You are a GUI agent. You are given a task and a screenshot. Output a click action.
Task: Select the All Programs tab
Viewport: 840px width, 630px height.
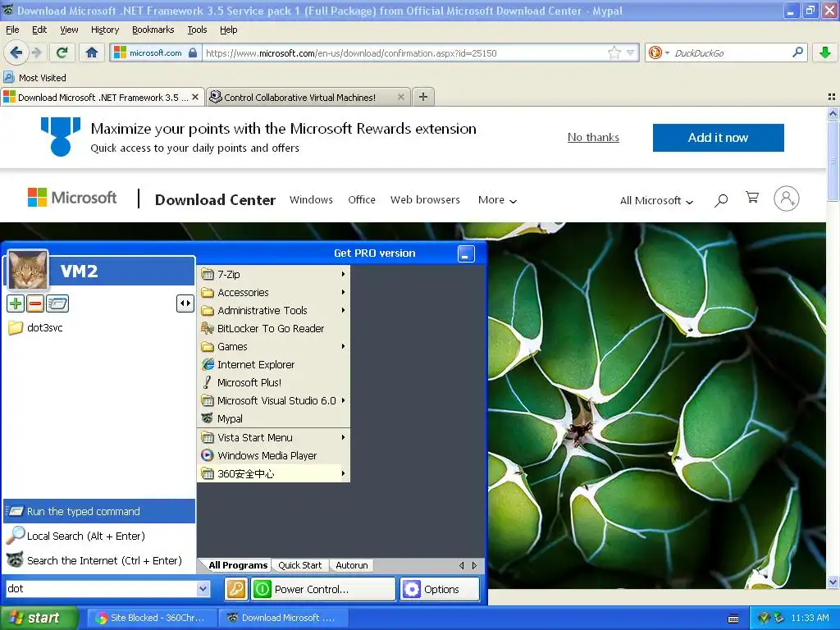[237, 565]
